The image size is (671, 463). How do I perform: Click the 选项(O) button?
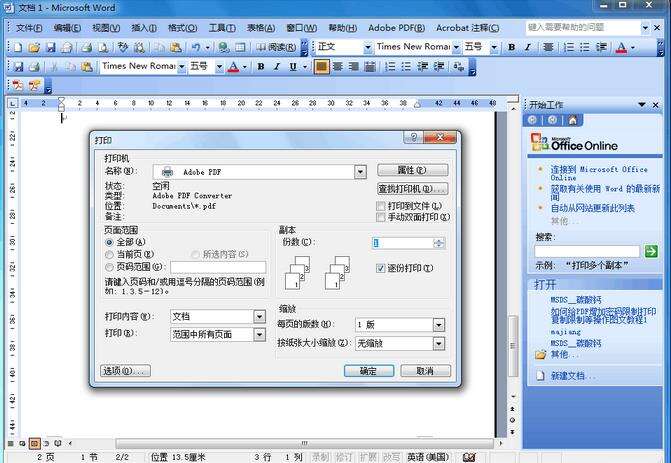click(x=125, y=371)
